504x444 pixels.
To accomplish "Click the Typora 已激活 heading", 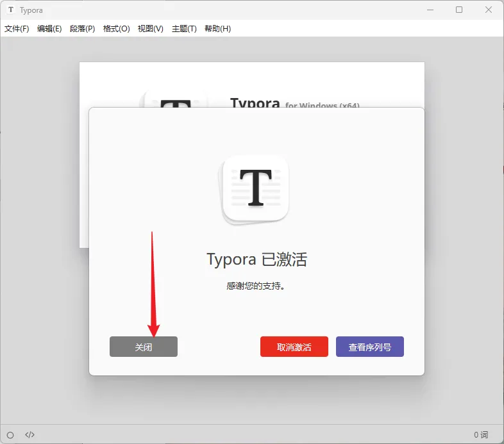I will 257,259.
